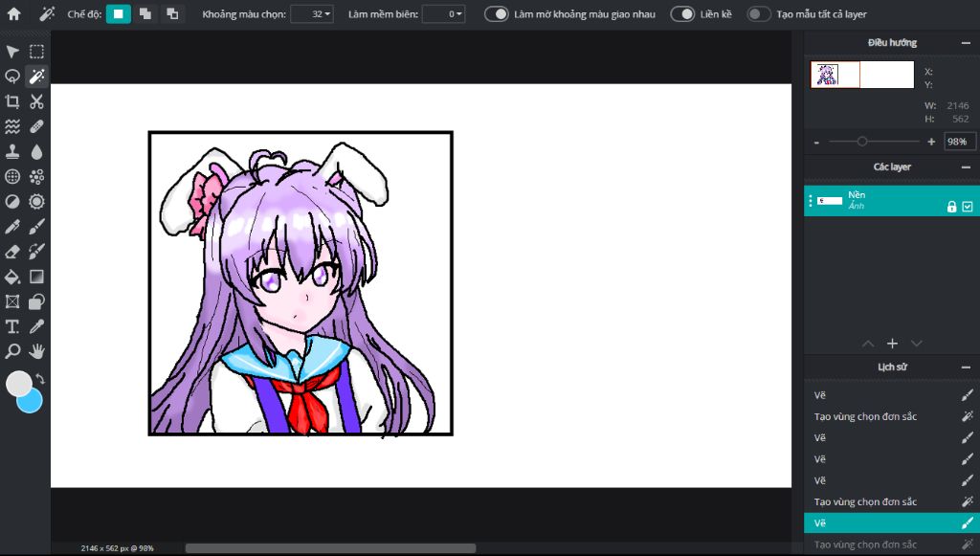Image resolution: width=980 pixels, height=556 pixels.
Task: Collapse the 'Lịch sử' panel
Action: pos(966,367)
